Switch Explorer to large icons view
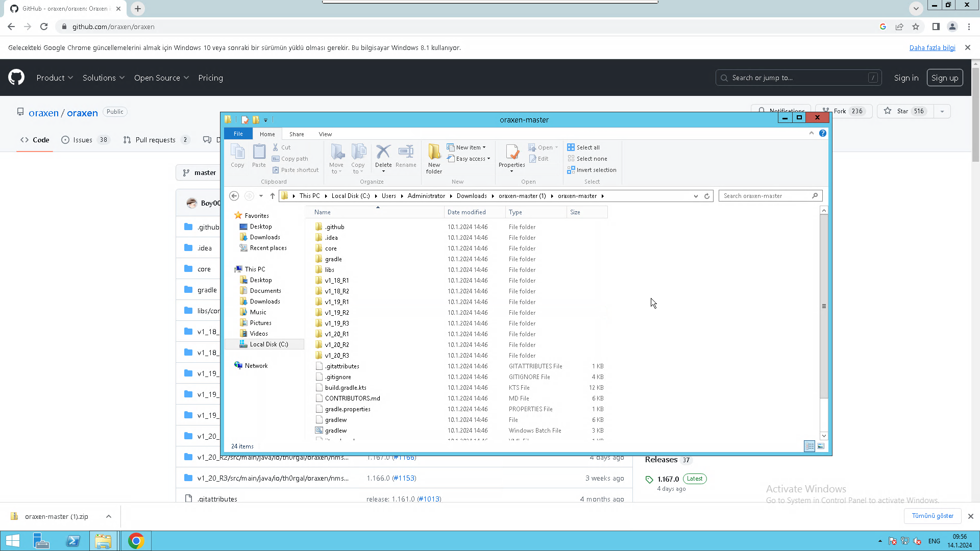 pyautogui.click(x=821, y=446)
